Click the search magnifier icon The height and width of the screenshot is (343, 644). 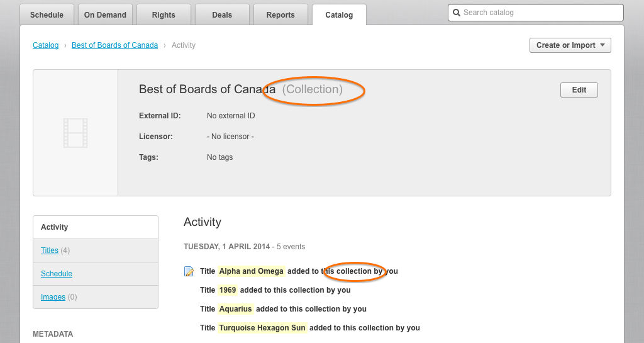pos(457,13)
